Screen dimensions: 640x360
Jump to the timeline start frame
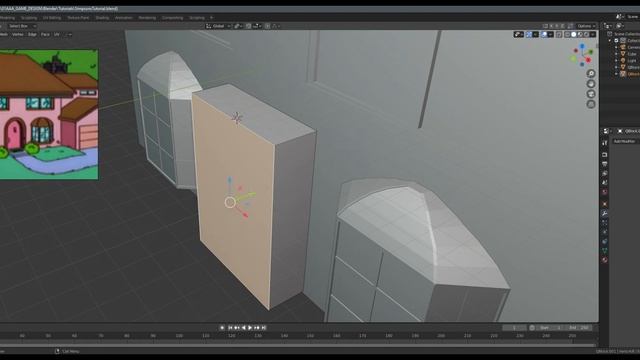coord(230,328)
